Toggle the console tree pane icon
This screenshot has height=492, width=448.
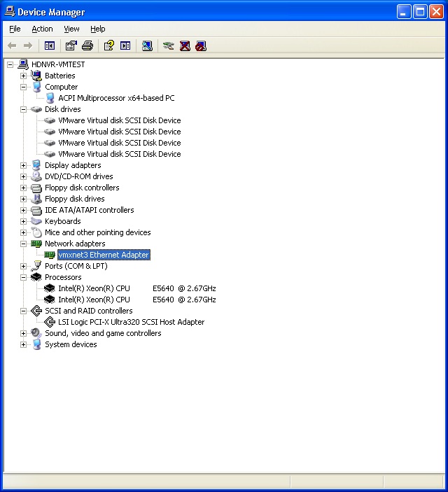[x=50, y=45]
